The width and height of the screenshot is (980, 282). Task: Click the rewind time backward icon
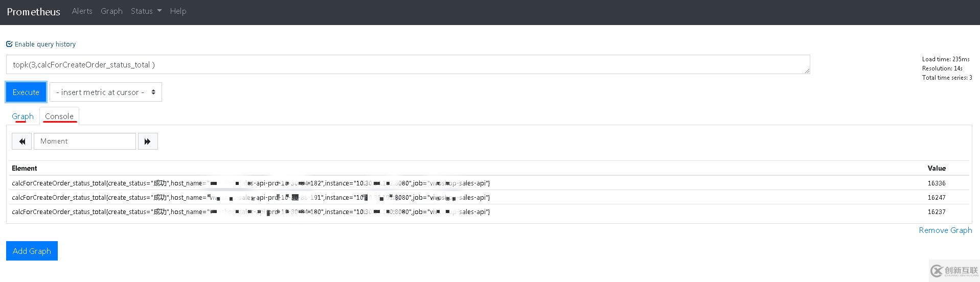point(21,142)
